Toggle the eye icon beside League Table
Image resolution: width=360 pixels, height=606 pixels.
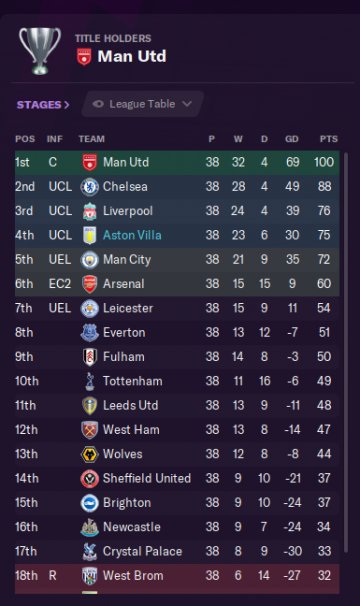[x=98, y=104]
